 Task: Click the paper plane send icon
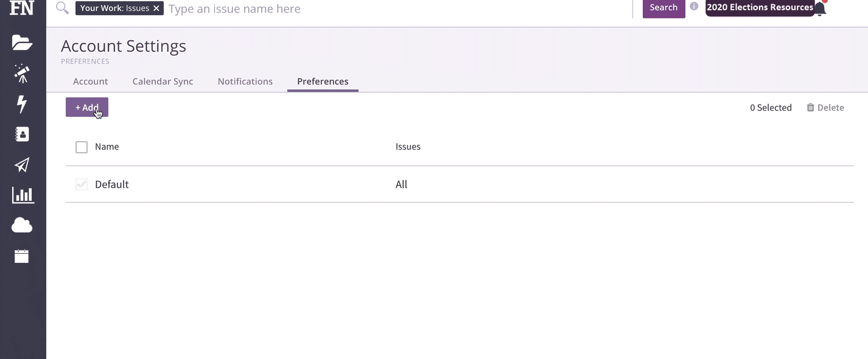pos(22,165)
